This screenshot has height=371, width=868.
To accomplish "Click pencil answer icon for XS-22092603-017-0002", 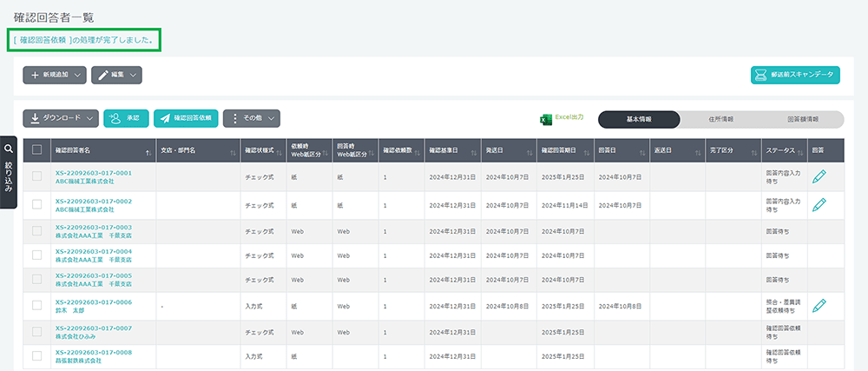I will coord(819,205).
